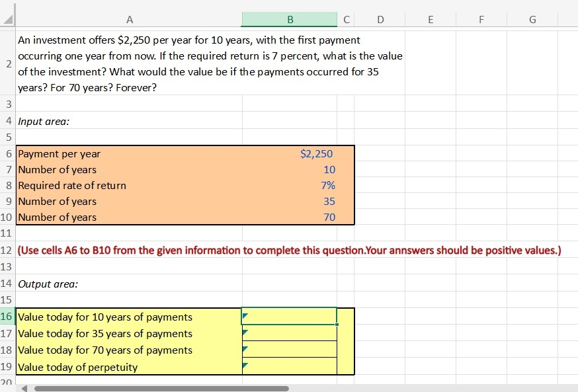Screen dimensions: 578x392
Task: Select the cell showing 70 number of years
Action: pyautogui.click(x=289, y=217)
